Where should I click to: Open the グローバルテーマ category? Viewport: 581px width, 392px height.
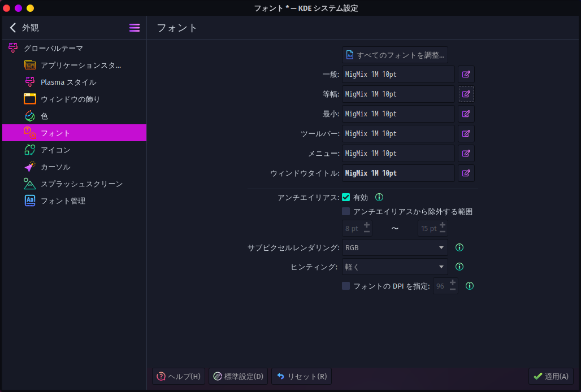[74, 48]
